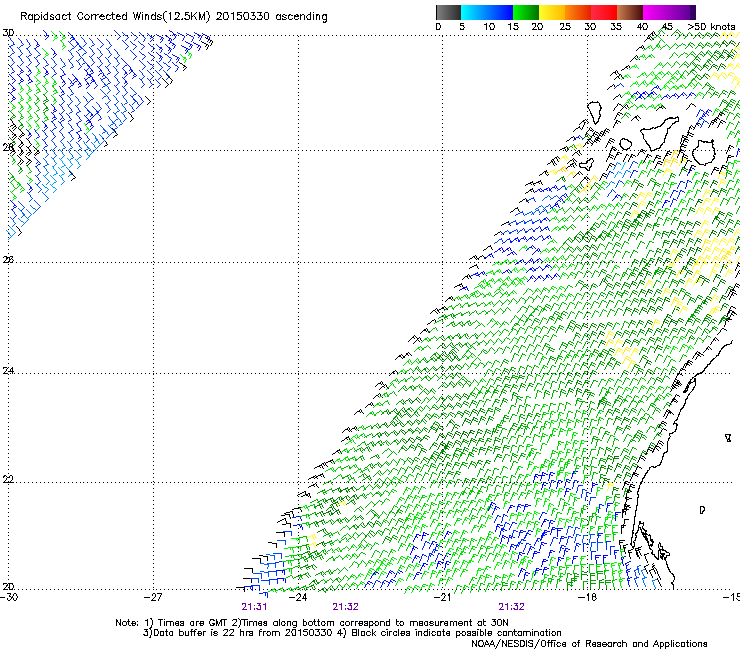Select the orange 25-30 knots legend segment
This screenshot has height=650, width=740.
(578, 12)
